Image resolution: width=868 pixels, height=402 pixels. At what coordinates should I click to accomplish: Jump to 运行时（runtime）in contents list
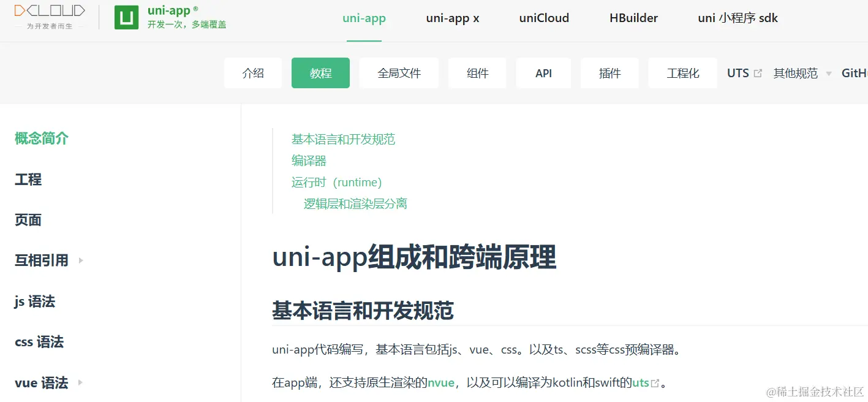[337, 182]
